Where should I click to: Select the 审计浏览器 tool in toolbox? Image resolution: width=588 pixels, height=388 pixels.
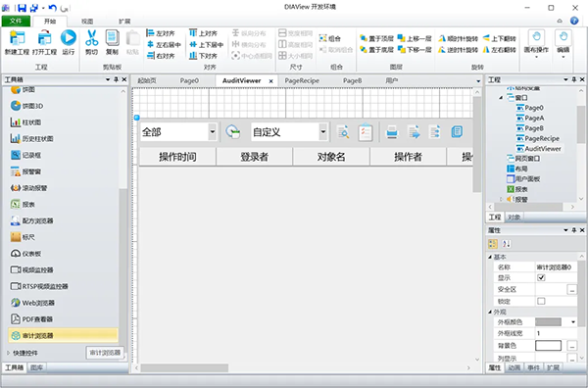point(63,335)
